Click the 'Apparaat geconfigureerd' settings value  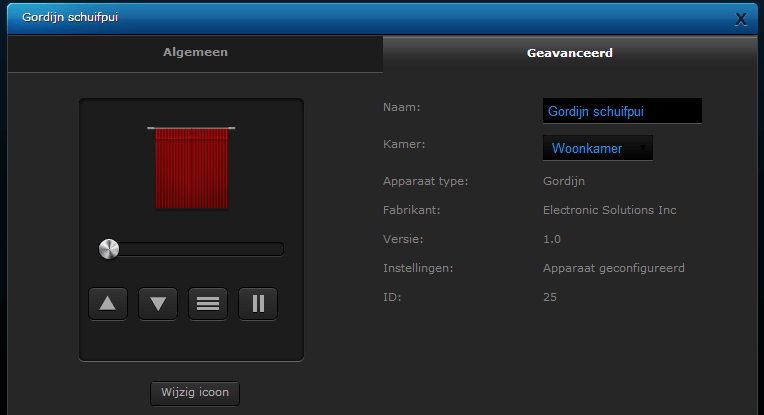coord(614,268)
